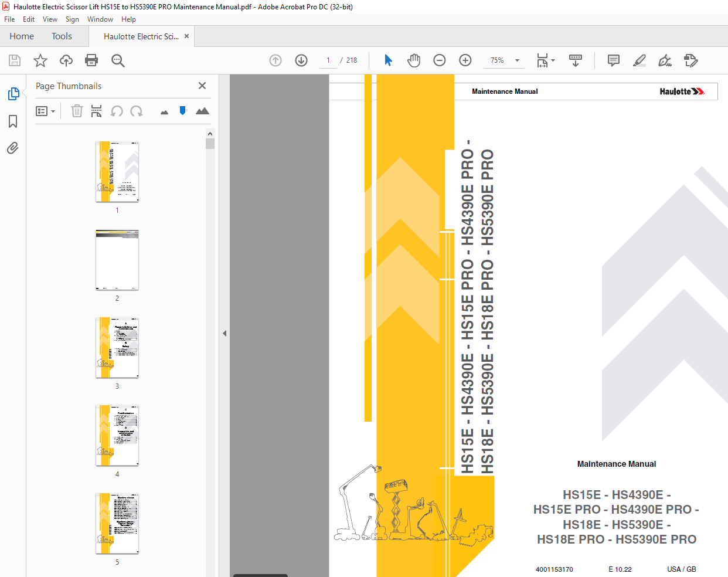Screen dimensions: 728x577
Task: Activate the Hand pan tool
Action: [x=414, y=60]
